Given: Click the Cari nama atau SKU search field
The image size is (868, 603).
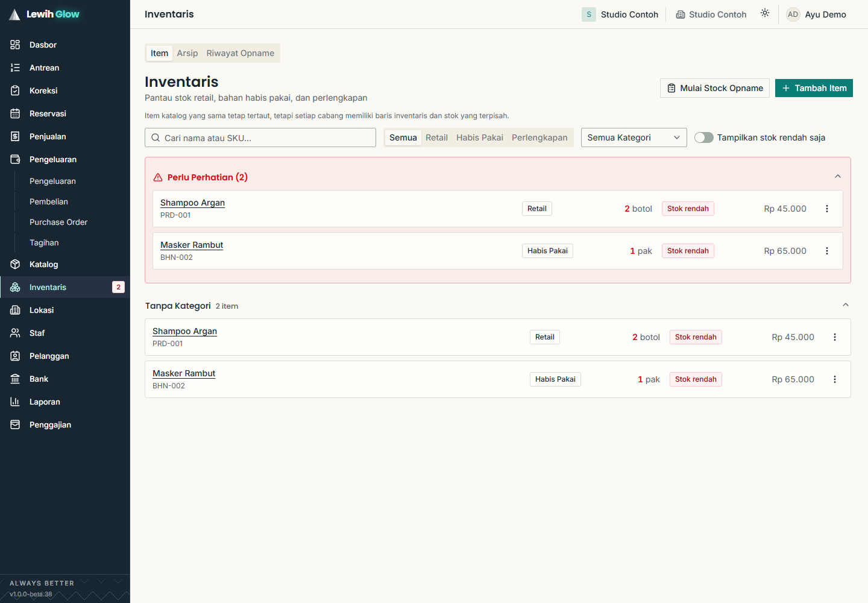Looking at the screenshot, I should 260,137.
